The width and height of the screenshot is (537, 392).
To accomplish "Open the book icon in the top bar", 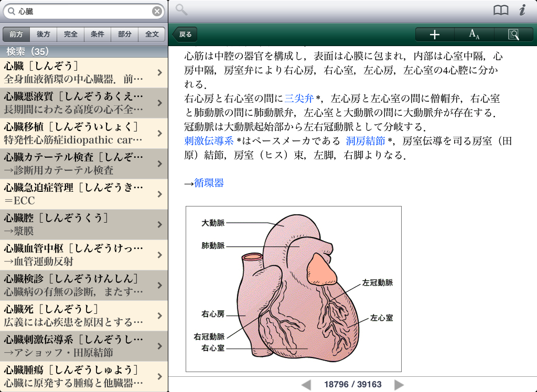I will click(x=501, y=10).
